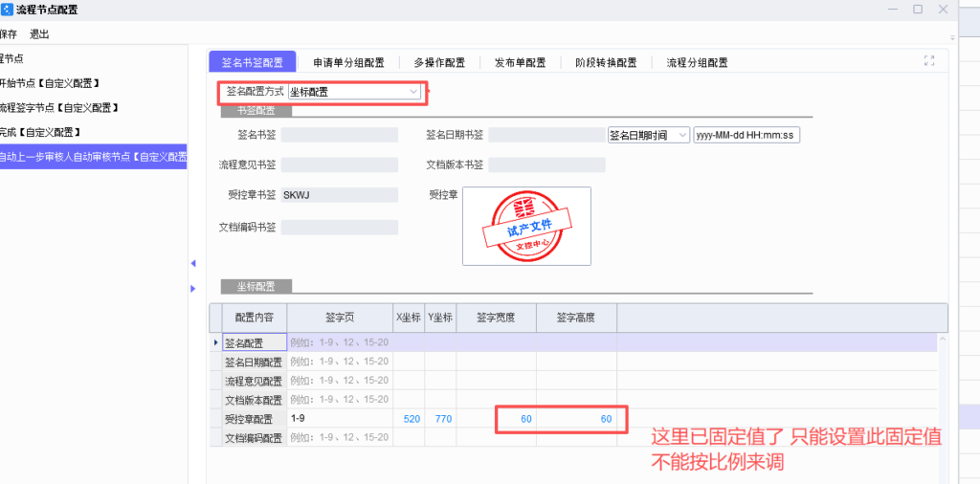
Task: Switch to the 多操作配置 tab
Action: point(439,62)
